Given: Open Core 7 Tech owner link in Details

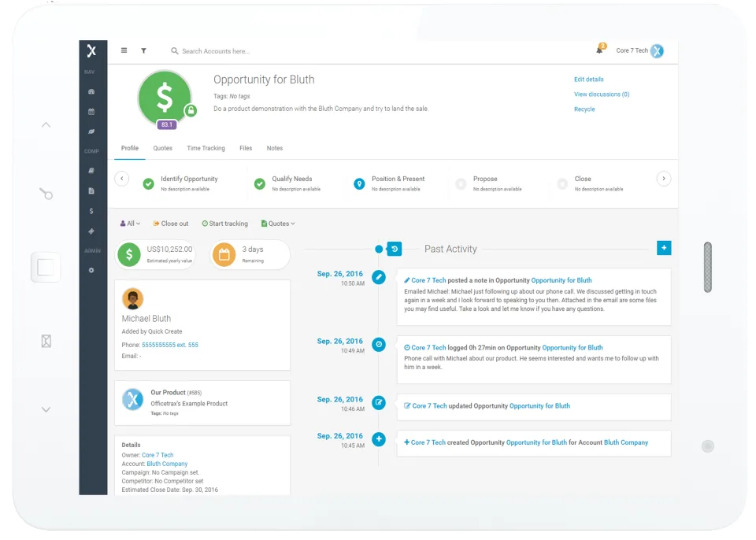Looking at the screenshot, I should 157,455.
